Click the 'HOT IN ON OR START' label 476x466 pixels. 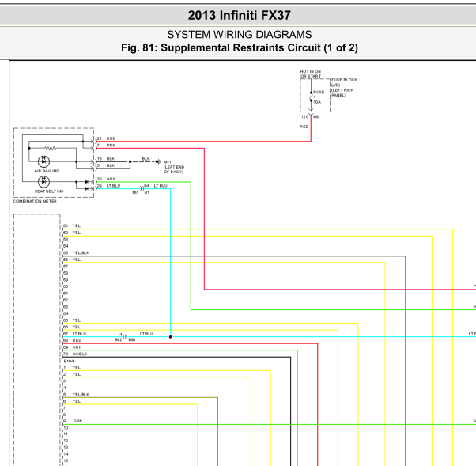[311, 74]
